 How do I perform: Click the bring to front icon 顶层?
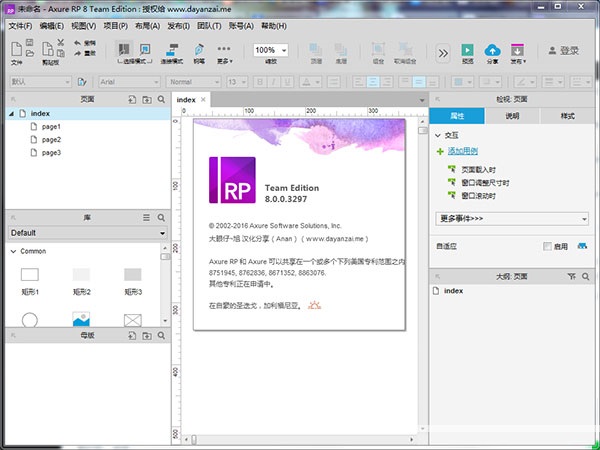pos(316,50)
